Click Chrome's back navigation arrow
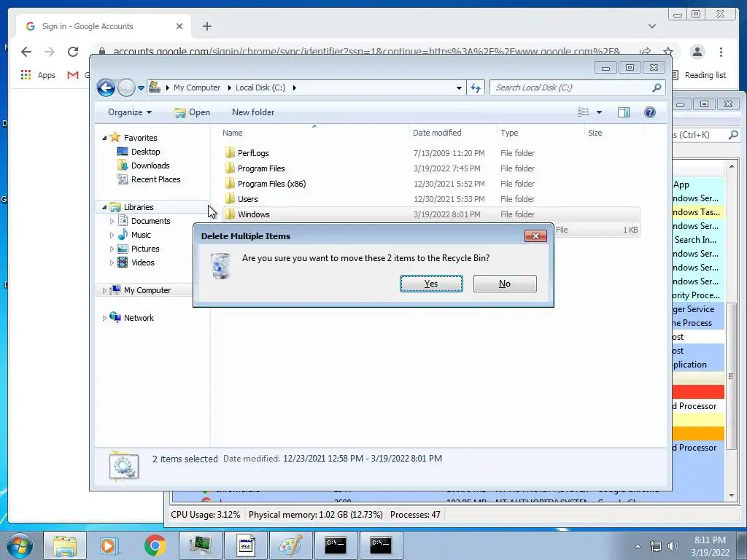747x560 pixels. [x=26, y=52]
